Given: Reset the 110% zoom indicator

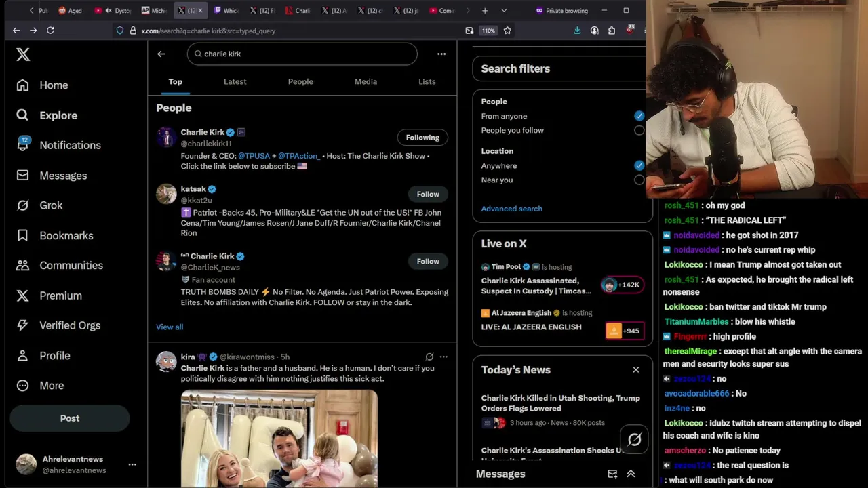Looking at the screenshot, I should click(488, 30).
